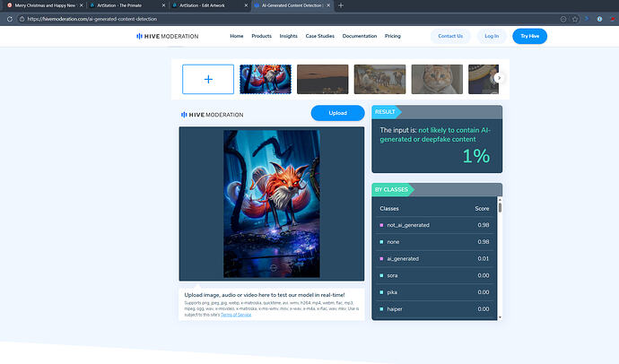619x364 pixels.
Task: Click the pink swatch beside not_ai_generated
Action: pos(381,225)
